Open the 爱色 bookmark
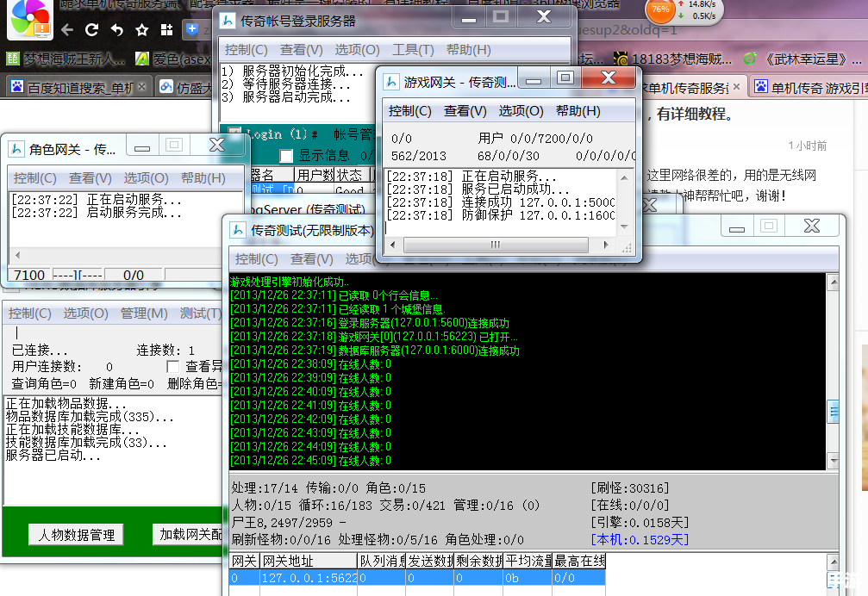The image size is (868, 596). click(x=174, y=59)
